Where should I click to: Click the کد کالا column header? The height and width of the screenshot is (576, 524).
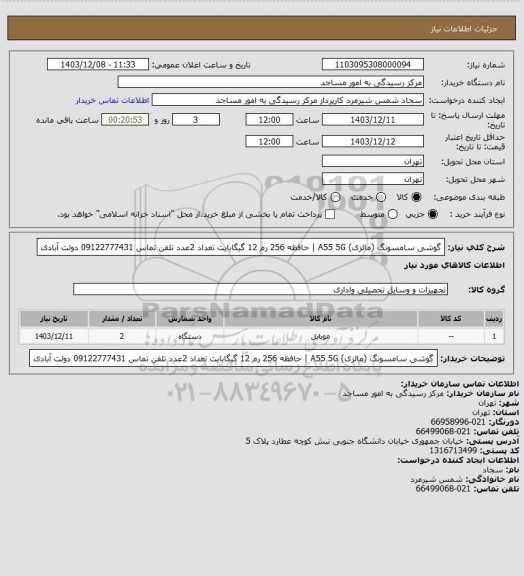tap(451, 319)
